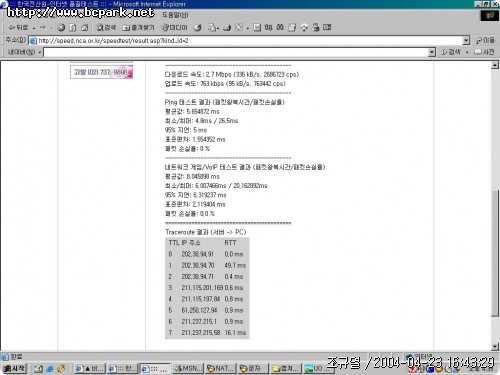Switch to the NAT... taskbar button
The width and height of the screenshot is (500, 375).
221,368
